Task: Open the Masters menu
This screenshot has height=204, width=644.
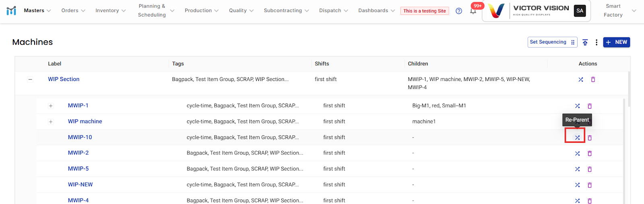Action: click(37, 10)
